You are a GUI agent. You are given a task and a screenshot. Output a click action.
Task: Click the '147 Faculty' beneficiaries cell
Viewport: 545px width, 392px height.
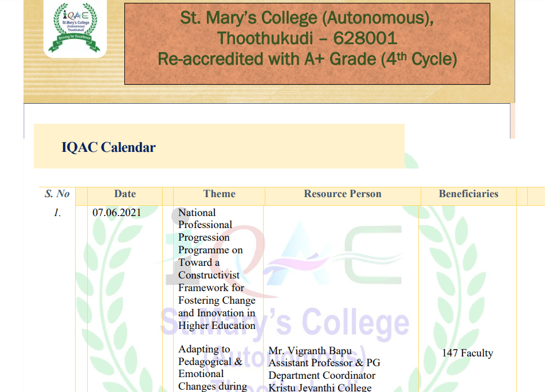point(468,353)
